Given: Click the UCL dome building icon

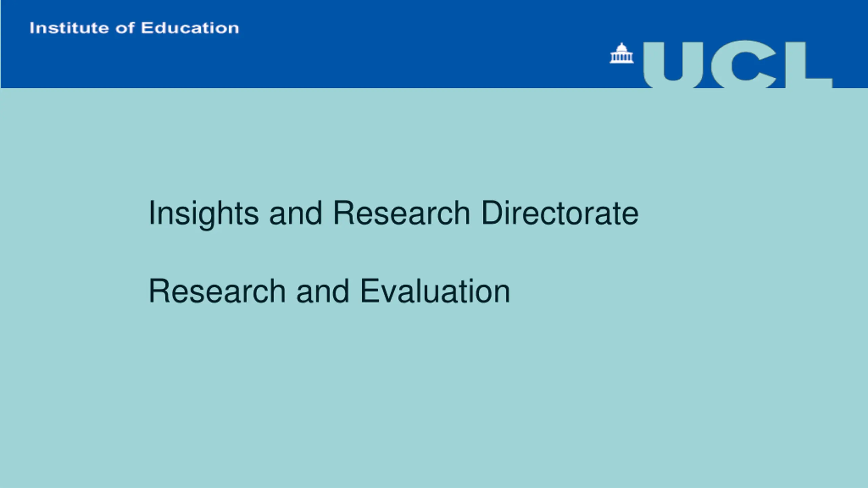Looking at the screenshot, I should coord(622,53).
